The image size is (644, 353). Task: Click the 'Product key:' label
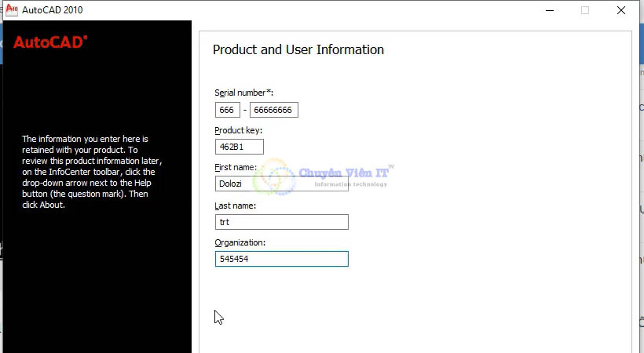[238, 130]
